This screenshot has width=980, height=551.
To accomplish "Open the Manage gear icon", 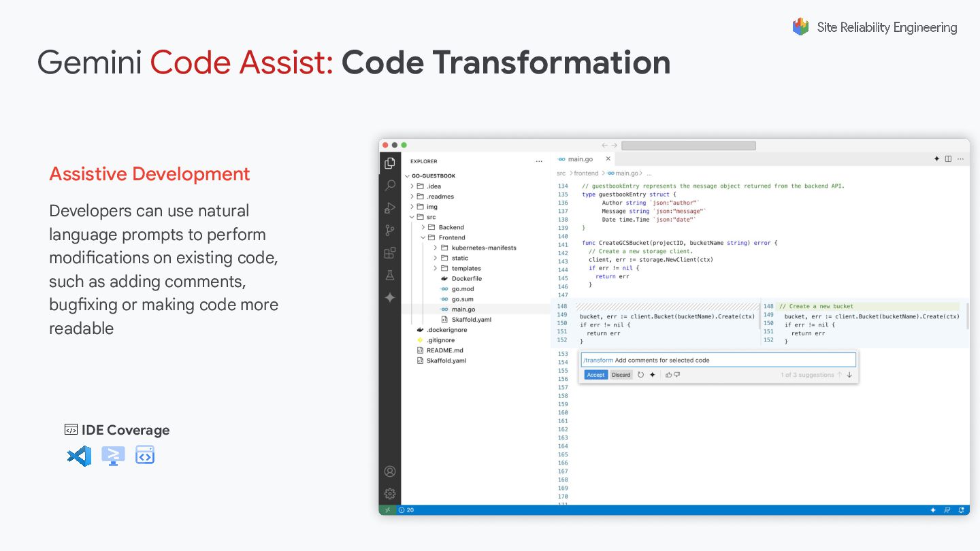I will [390, 494].
